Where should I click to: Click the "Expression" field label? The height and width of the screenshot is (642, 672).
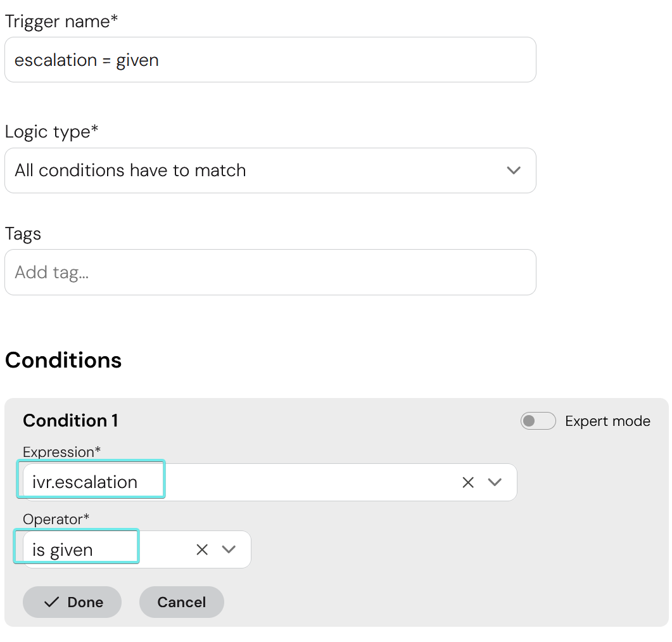pyautogui.click(x=61, y=452)
